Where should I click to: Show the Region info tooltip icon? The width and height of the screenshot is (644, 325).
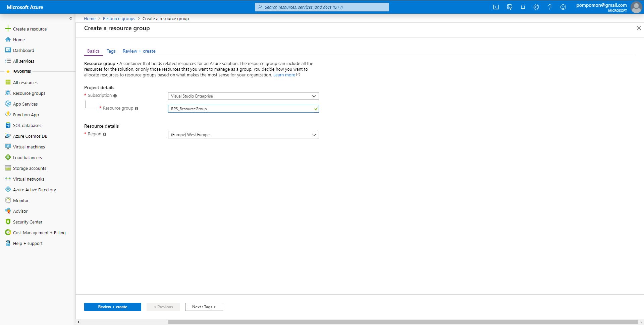[105, 134]
